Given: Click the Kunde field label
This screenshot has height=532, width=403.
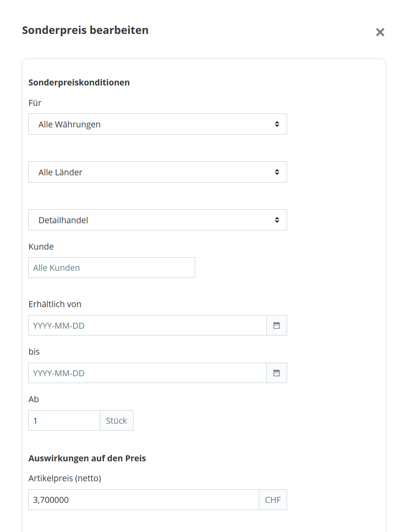Looking at the screenshot, I should pos(41,247).
